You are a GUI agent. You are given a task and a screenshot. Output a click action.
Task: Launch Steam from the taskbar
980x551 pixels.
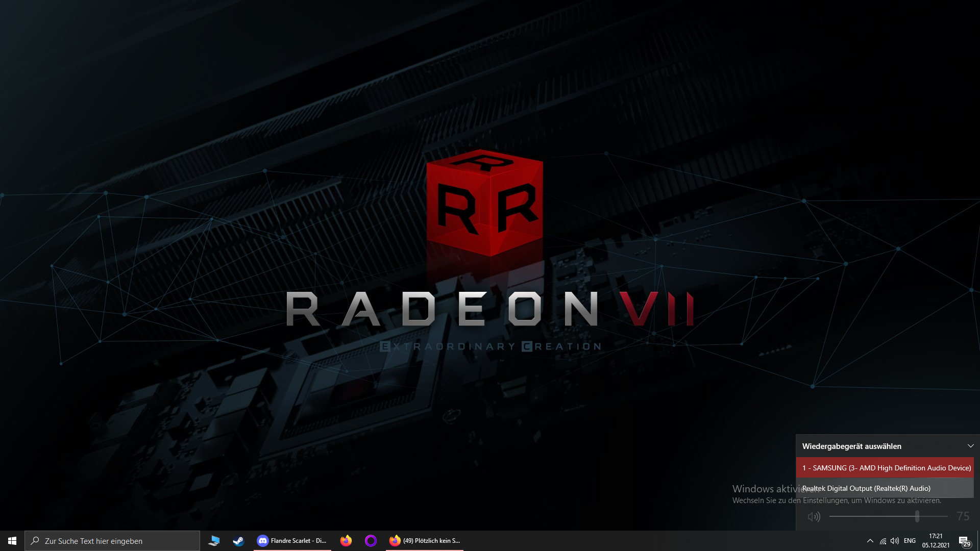pos(238,541)
